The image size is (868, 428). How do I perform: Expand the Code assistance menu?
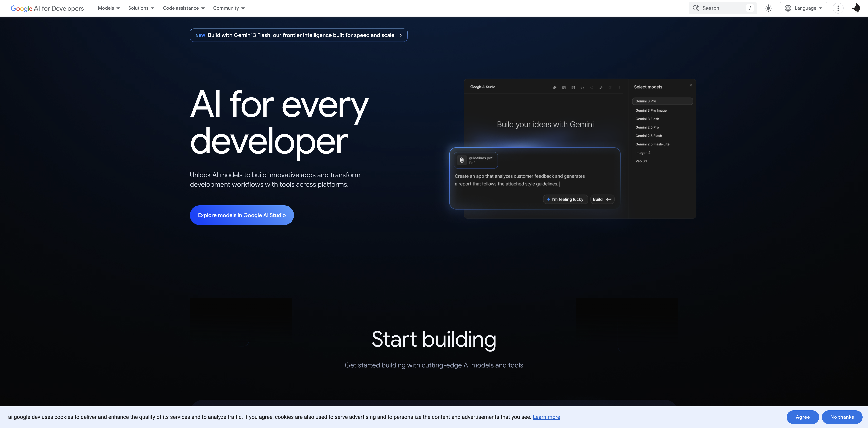pos(184,8)
